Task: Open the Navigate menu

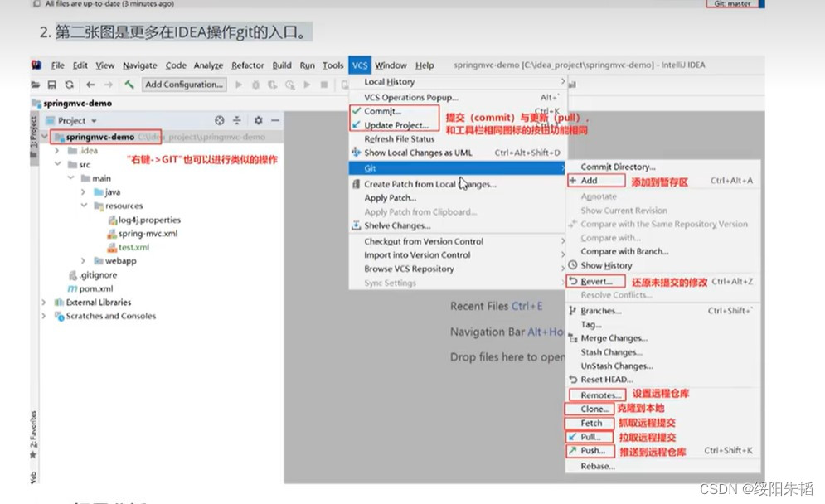Action: 140,65
